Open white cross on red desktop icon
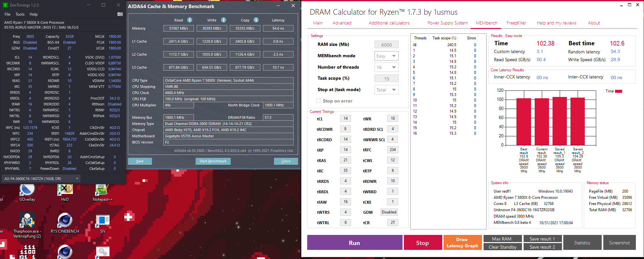The image size is (644, 259). 129,217
